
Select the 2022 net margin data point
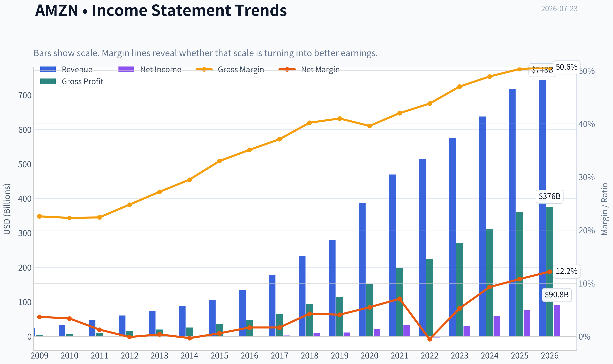tap(430, 339)
